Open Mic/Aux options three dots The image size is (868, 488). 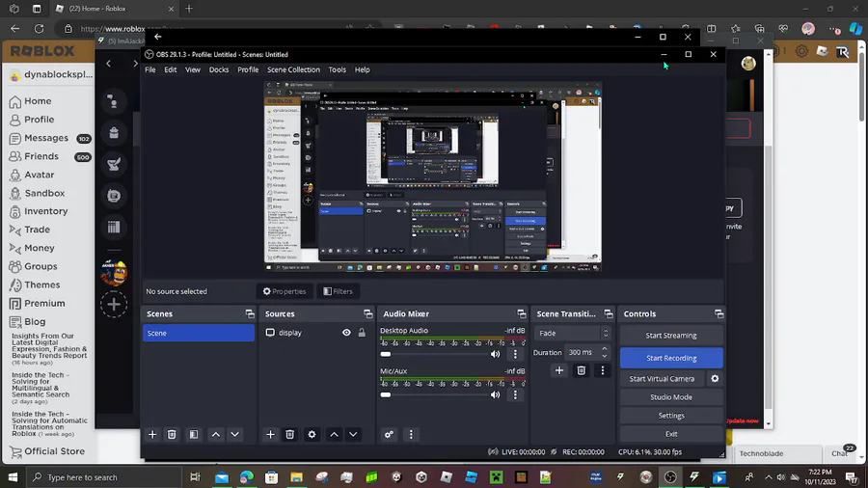tap(515, 394)
